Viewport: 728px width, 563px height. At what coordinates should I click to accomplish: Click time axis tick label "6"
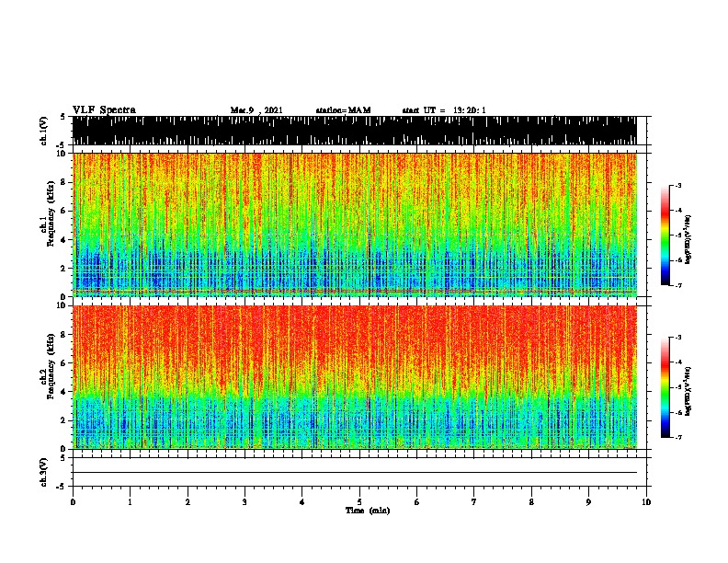click(417, 501)
